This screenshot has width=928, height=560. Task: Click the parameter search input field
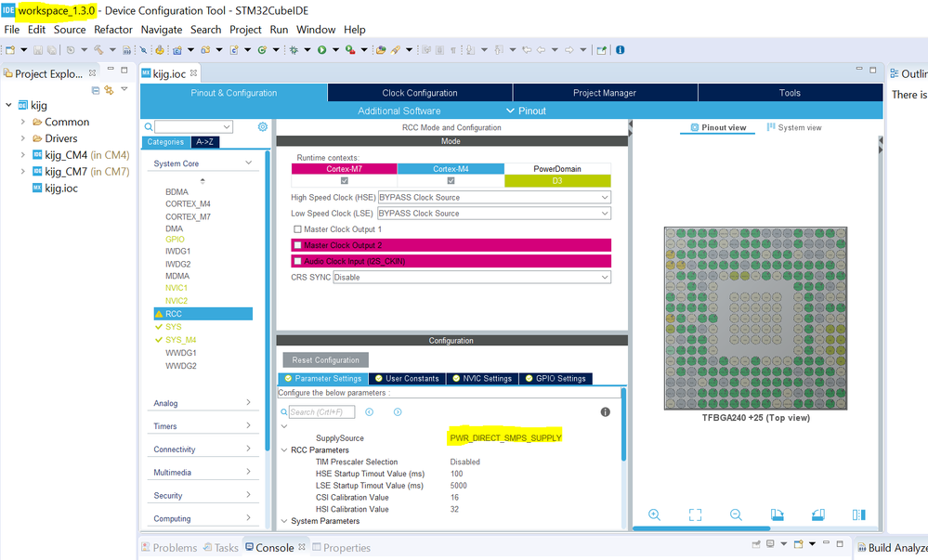[x=321, y=412]
